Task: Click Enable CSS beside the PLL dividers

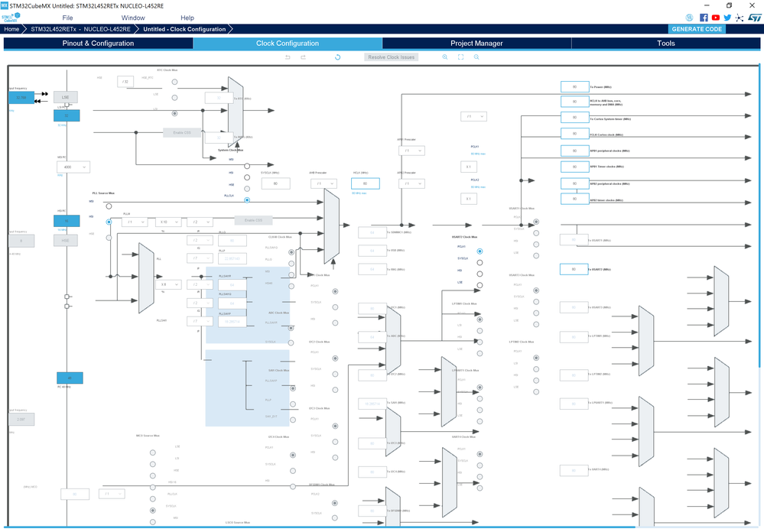Action: [x=253, y=220]
